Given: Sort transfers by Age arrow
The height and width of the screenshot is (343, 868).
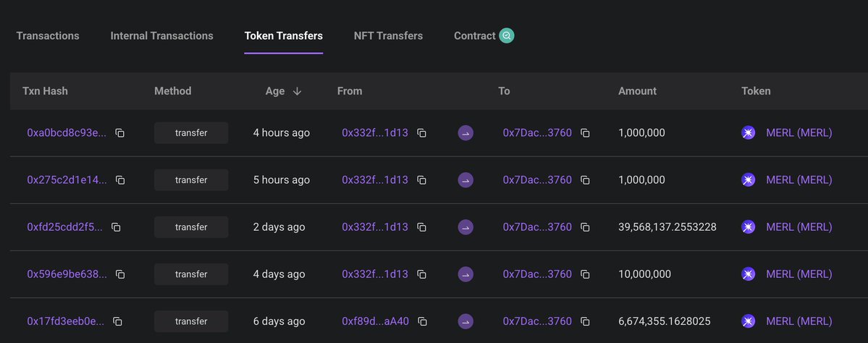Looking at the screenshot, I should [x=297, y=91].
